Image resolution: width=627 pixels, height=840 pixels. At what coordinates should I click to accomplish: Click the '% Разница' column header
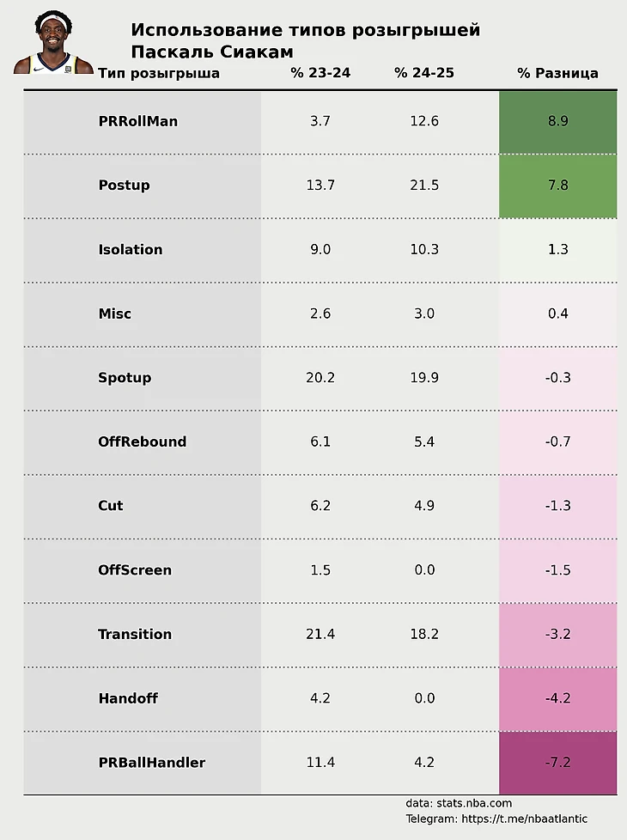557,73
